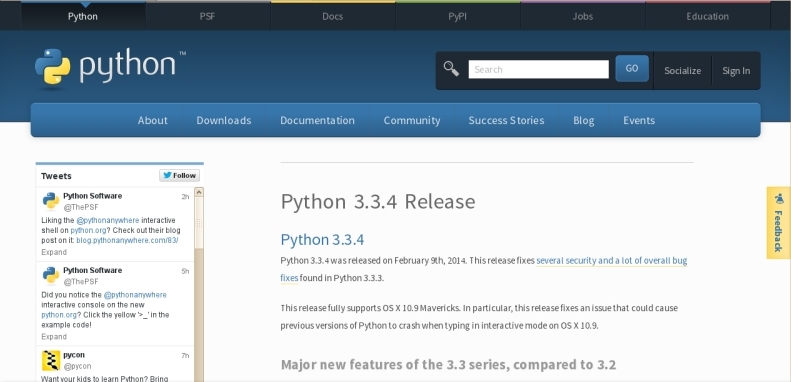This screenshot has width=791, height=382.
Task: Switch to the Docs top tab
Action: (332, 16)
